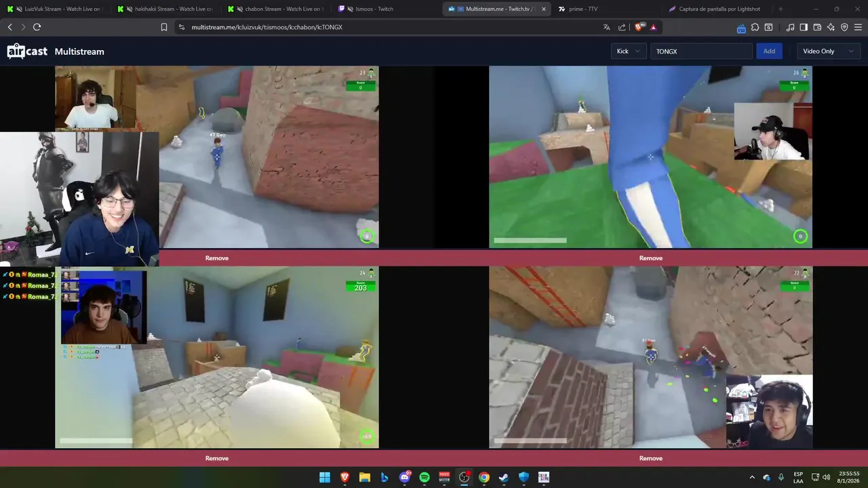Viewport: 868px width, 488px height.
Task: Click the tab search toolbar icon
Action: [x=768, y=27]
